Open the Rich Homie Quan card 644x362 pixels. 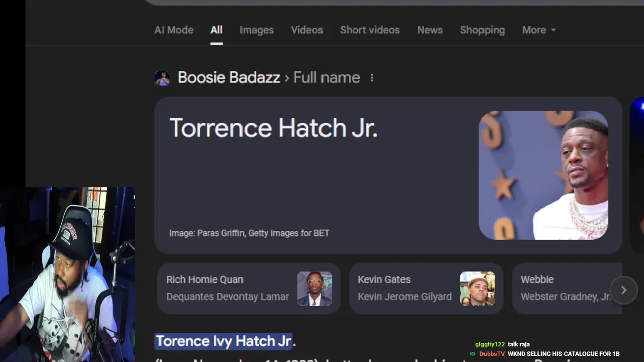click(249, 288)
